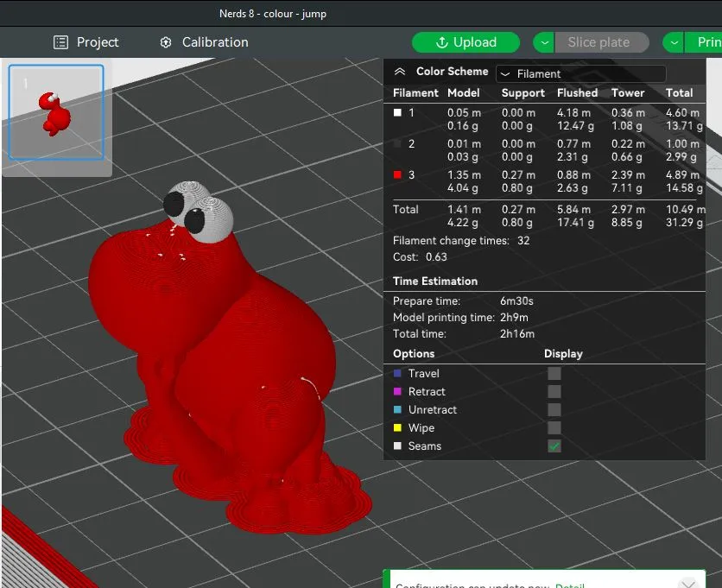Click the yellow Wipe legend square

(x=397, y=428)
